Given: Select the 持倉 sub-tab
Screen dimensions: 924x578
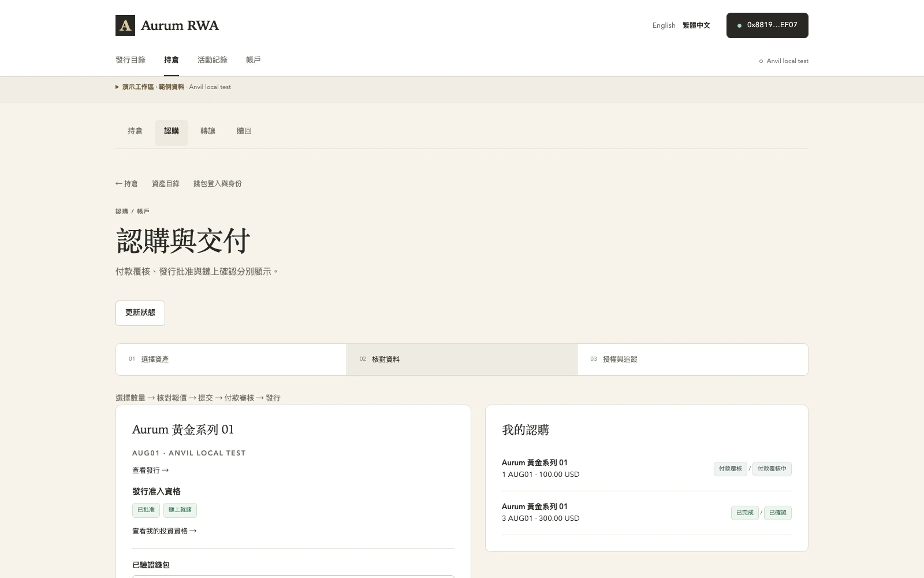Looking at the screenshot, I should [x=135, y=132].
